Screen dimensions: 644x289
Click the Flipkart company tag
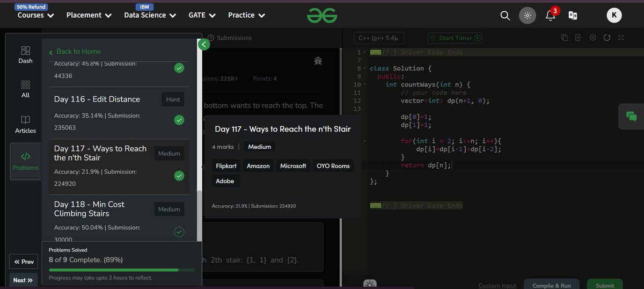coord(226,166)
